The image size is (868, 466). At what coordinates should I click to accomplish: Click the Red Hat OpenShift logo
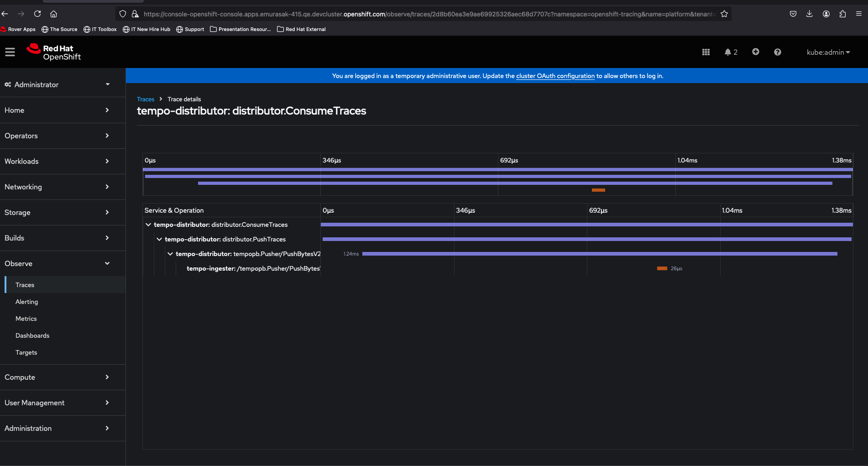pos(54,52)
